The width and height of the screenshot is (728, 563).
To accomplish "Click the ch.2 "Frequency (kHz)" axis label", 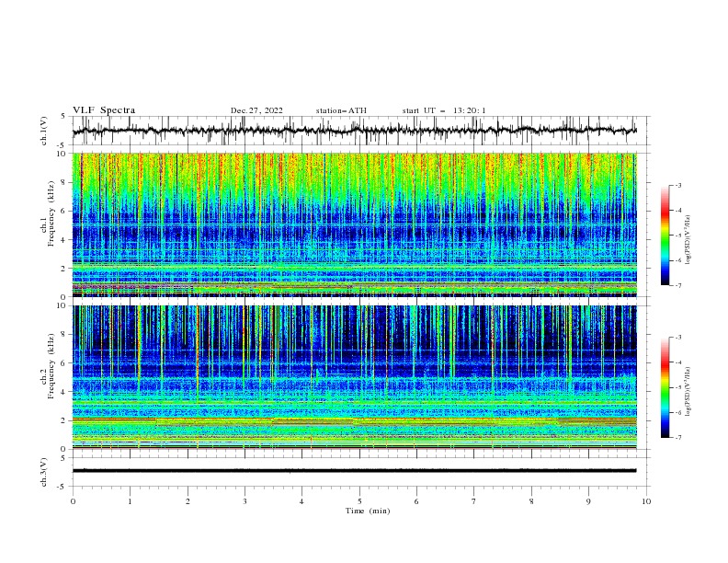I will coord(51,366).
